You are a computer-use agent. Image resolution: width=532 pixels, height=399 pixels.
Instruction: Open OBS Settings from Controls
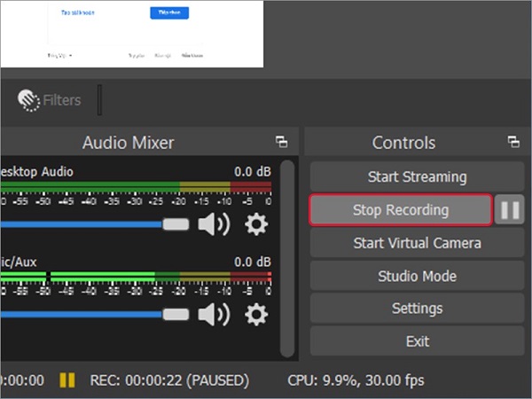(417, 309)
